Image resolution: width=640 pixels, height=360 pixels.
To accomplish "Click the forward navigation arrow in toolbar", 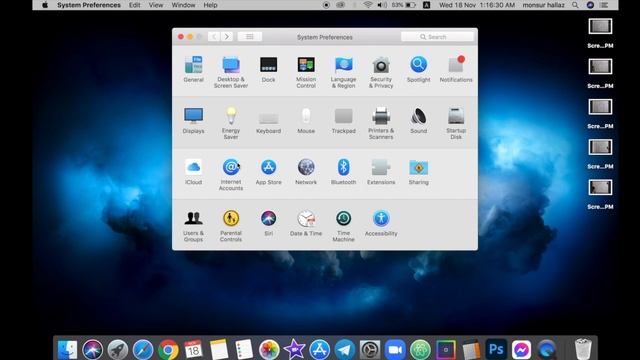I will click(x=227, y=37).
